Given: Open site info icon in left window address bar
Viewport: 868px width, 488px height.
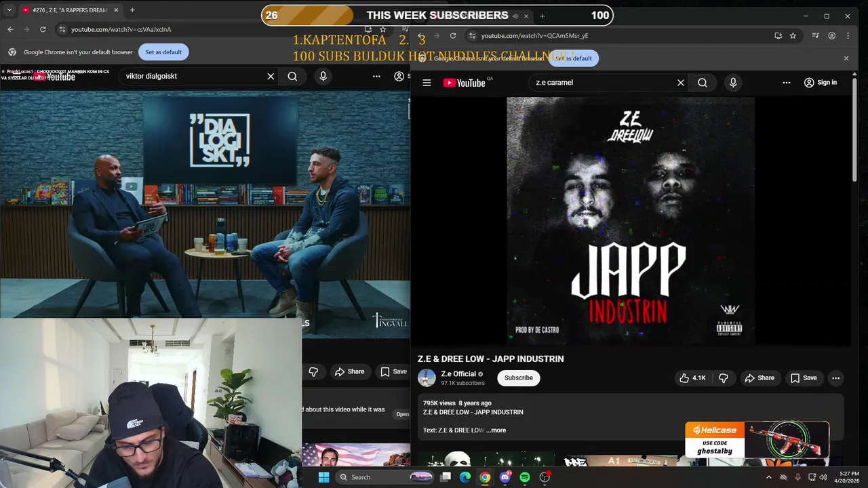Looking at the screenshot, I should [x=62, y=29].
